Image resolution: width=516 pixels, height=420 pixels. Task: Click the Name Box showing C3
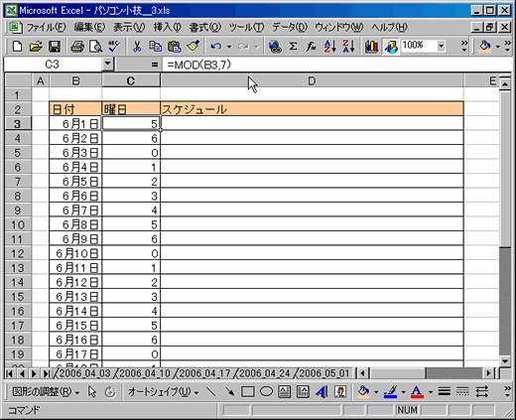click(53, 64)
